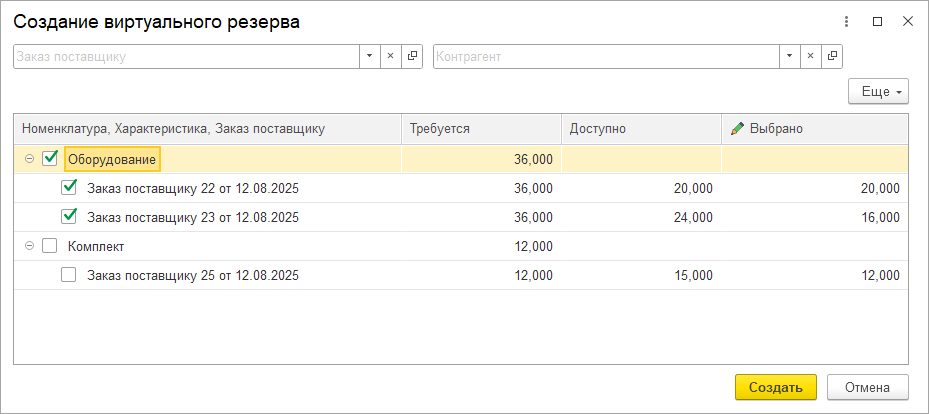Click Доступно value 20,000 for order 22
Viewport: 929px width, 414px height.
point(693,188)
